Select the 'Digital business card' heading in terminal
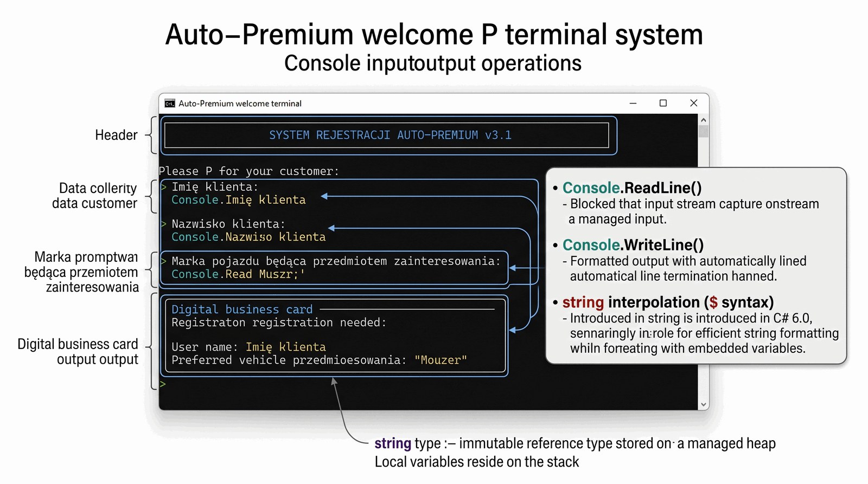 click(242, 309)
